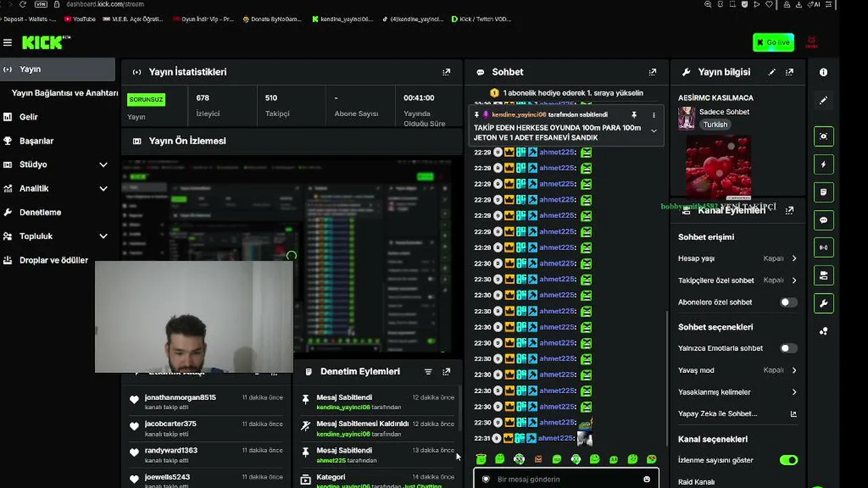Image resolution: width=868 pixels, height=488 pixels.
Task: Click the note icon in the right sidebar
Action: point(823,192)
